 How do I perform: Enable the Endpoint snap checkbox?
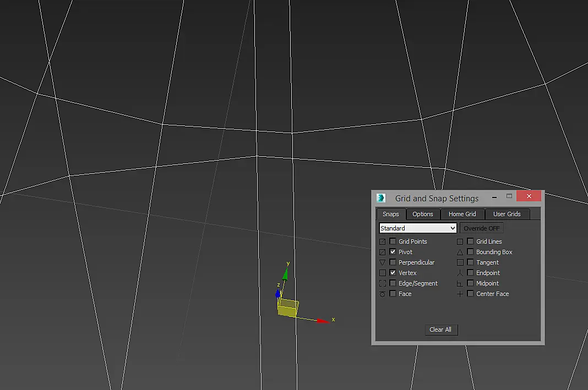pos(470,273)
